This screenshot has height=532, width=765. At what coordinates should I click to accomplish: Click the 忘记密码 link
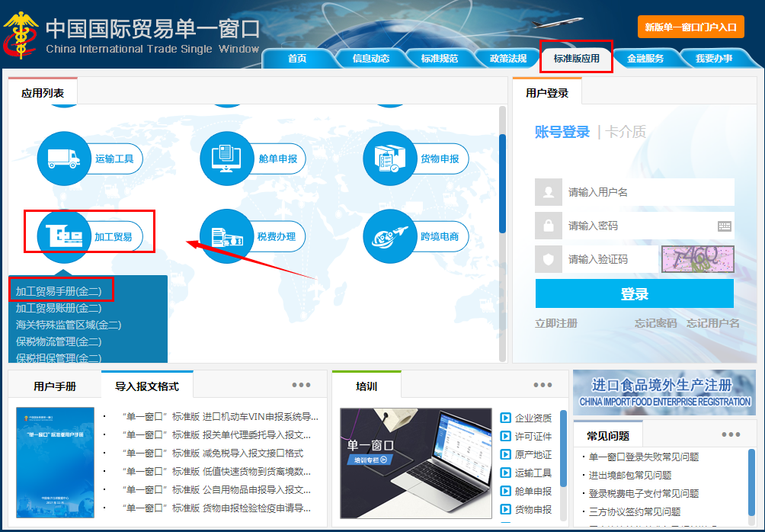[x=655, y=323]
